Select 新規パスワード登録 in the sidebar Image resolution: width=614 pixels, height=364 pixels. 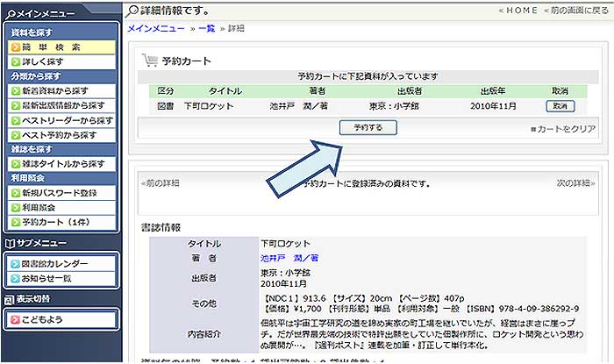tap(60, 193)
